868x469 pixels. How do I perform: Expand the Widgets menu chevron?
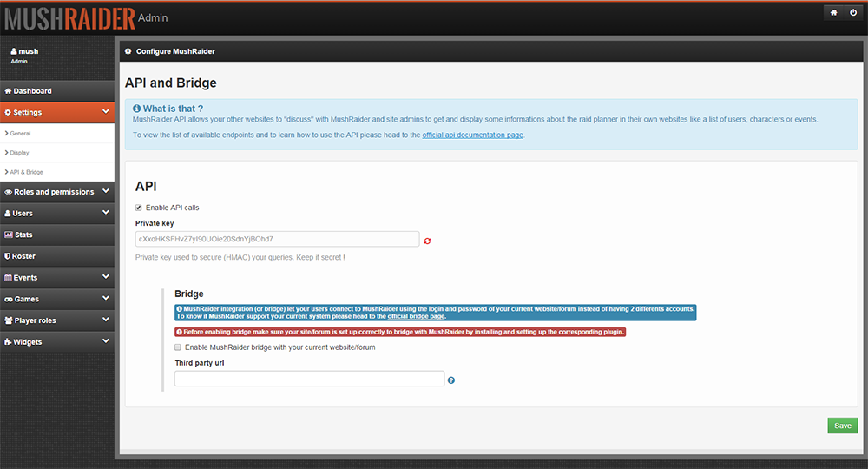pos(106,341)
